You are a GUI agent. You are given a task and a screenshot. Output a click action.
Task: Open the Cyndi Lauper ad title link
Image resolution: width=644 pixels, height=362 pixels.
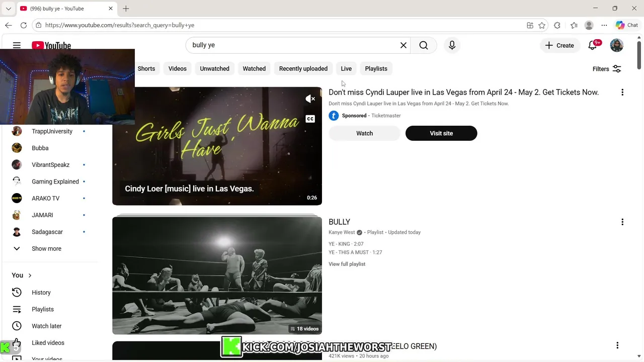tap(463, 93)
